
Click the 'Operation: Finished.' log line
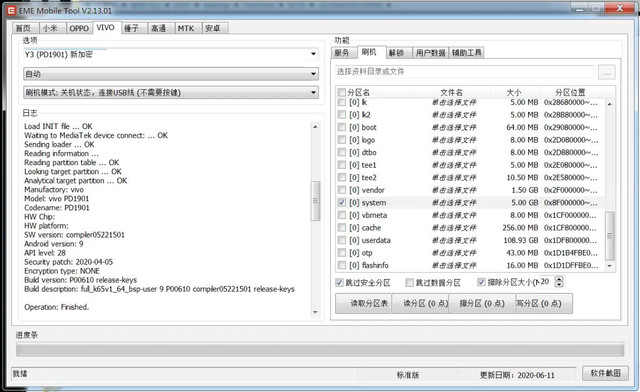coord(56,307)
